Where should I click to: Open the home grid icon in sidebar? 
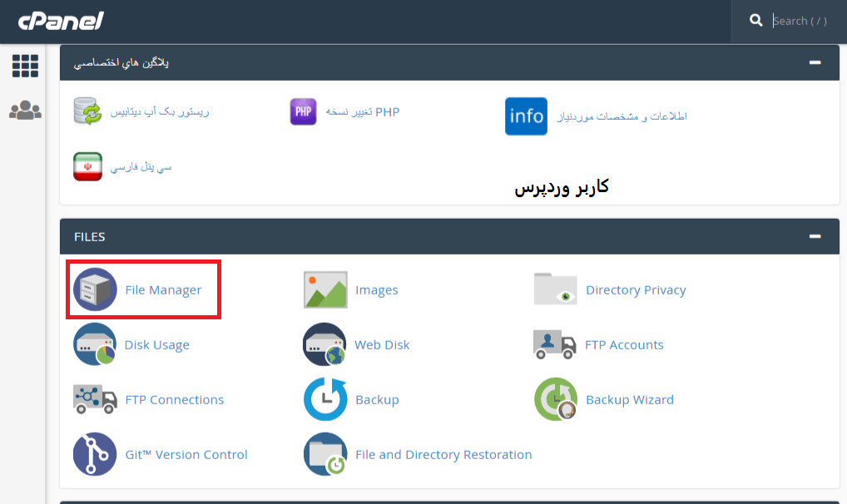pos(25,66)
